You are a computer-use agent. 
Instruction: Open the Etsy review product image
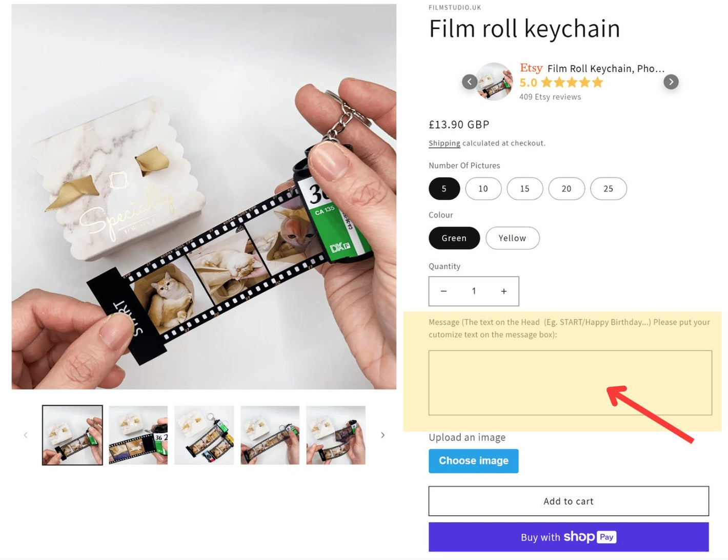[494, 81]
